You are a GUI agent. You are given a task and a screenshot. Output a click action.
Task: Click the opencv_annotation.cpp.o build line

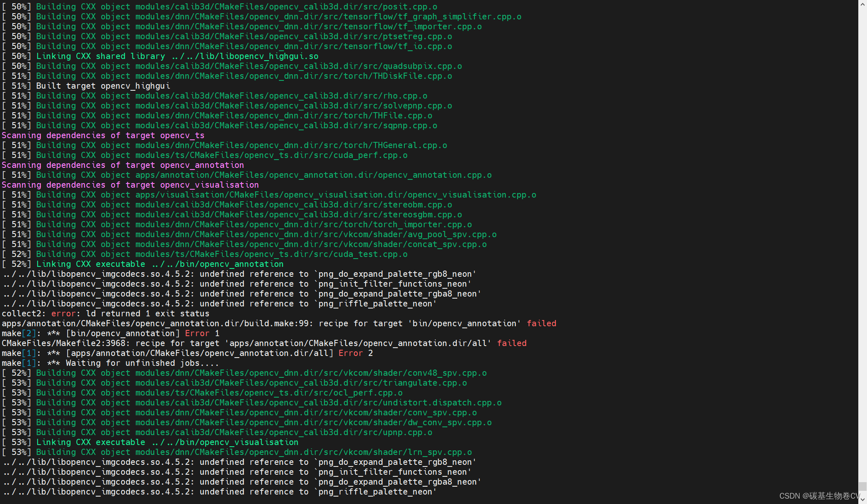247,175
